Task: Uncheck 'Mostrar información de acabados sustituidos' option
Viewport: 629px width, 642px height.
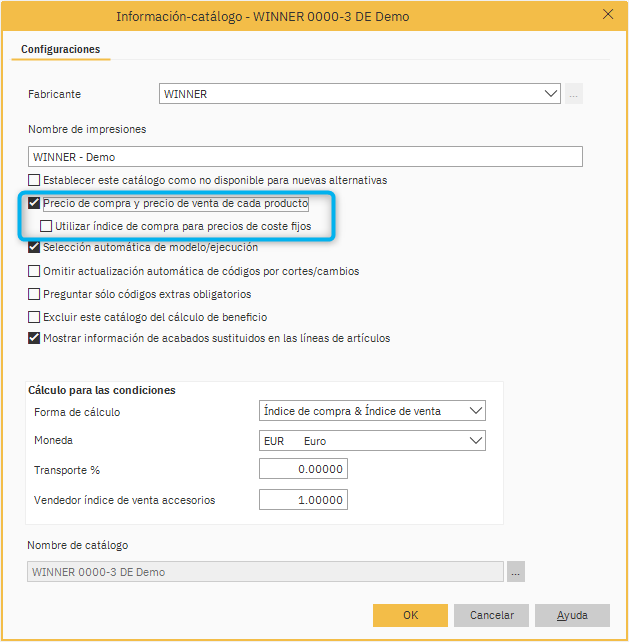Action: (x=35, y=339)
